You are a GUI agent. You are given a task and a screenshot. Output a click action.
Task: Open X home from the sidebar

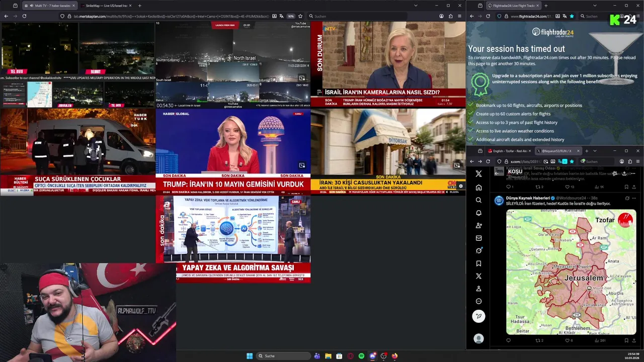pos(478,188)
